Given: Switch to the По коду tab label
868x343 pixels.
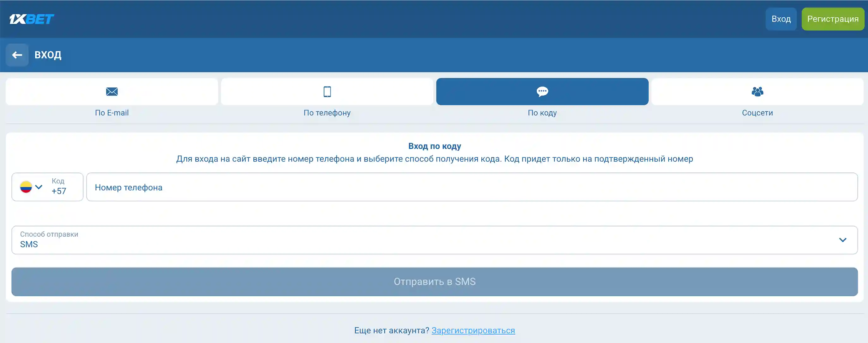Looking at the screenshot, I should (x=542, y=113).
